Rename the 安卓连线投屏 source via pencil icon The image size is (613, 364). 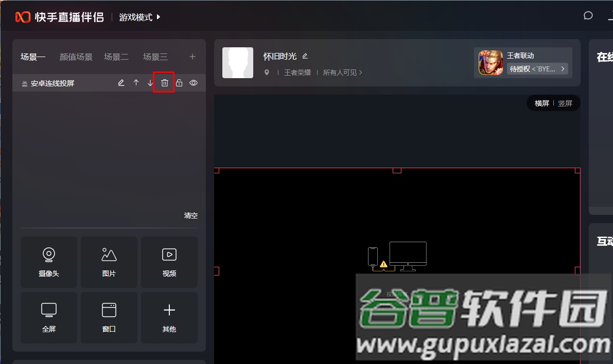[x=121, y=83]
